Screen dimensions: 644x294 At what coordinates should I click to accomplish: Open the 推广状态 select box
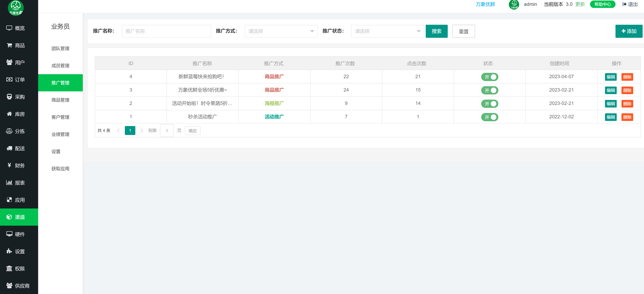pyautogui.click(x=387, y=31)
